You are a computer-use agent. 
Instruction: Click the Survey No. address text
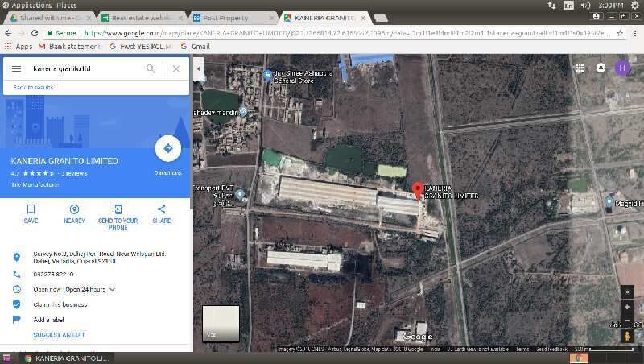(99, 257)
